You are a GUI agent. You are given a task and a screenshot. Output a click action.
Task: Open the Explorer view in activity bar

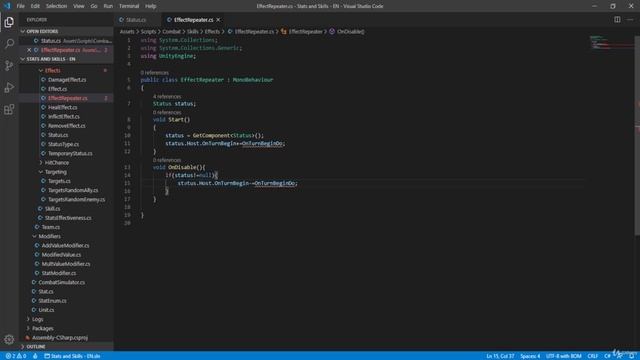tap(9, 22)
